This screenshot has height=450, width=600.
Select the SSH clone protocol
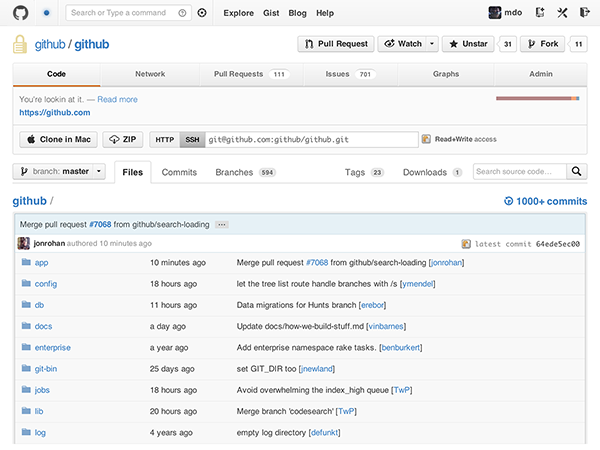192,140
